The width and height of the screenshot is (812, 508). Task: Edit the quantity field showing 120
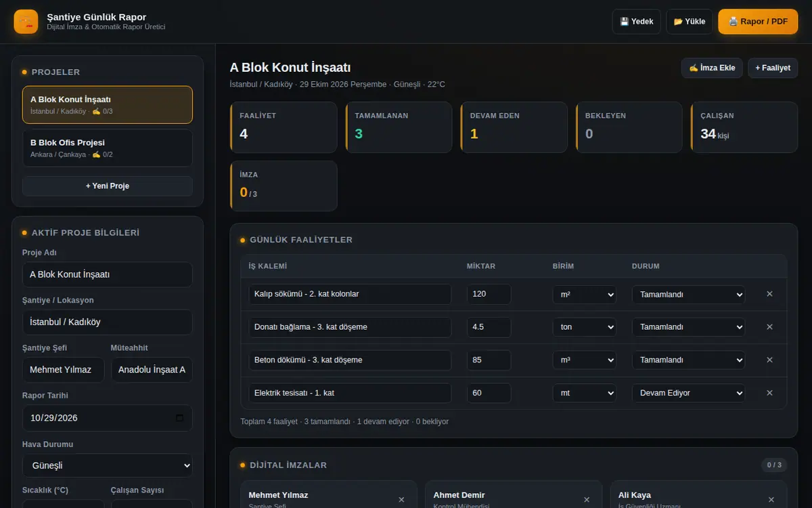489,295
